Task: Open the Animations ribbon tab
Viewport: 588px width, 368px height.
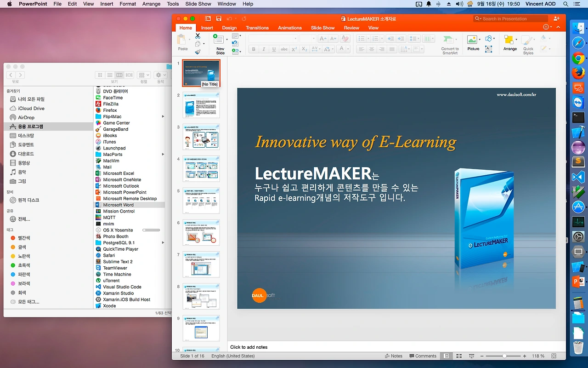Action: (290, 28)
